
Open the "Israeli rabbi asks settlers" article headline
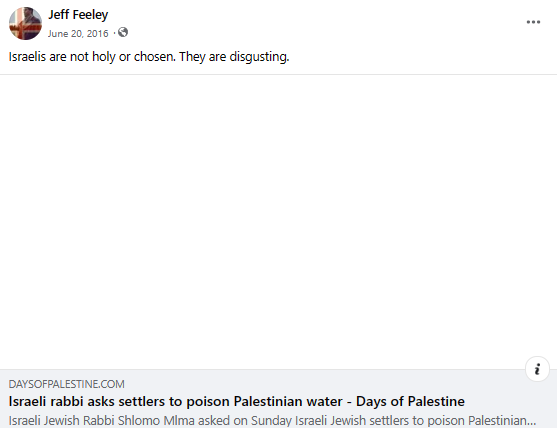236,401
